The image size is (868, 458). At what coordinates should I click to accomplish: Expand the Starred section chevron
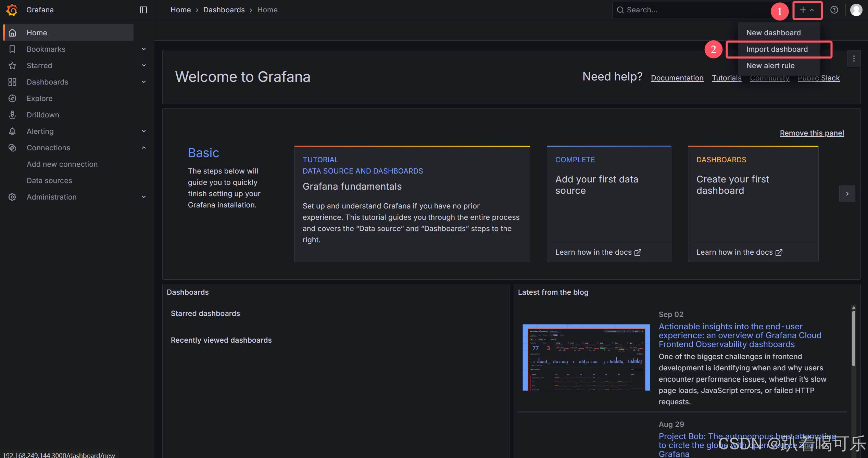point(144,65)
